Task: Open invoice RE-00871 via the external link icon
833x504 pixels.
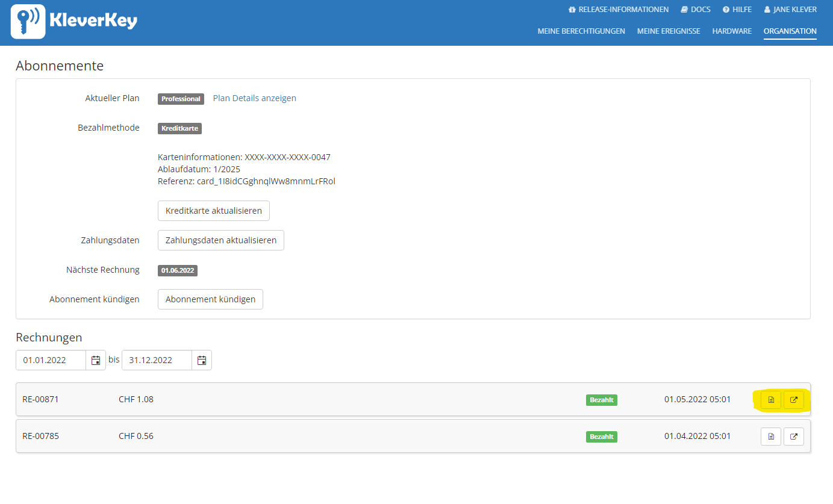Action: coord(794,400)
